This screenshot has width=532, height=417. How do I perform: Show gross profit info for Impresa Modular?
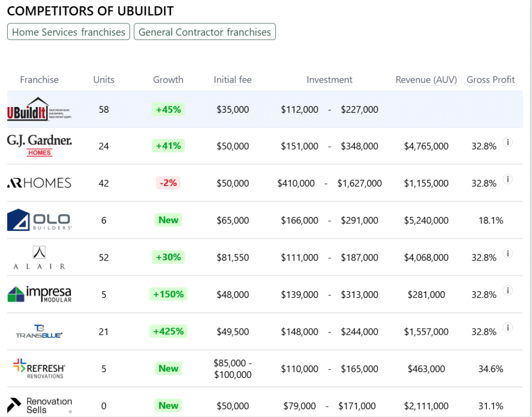click(x=508, y=291)
